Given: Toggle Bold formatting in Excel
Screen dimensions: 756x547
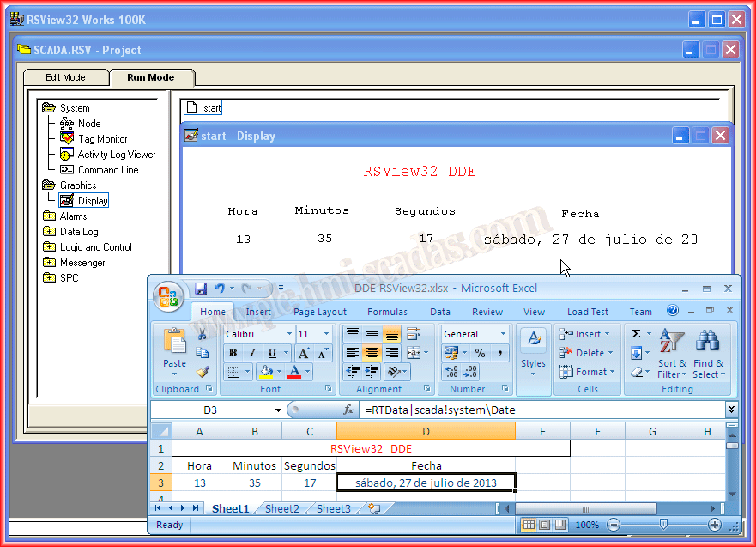Looking at the screenshot, I should [233, 353].
